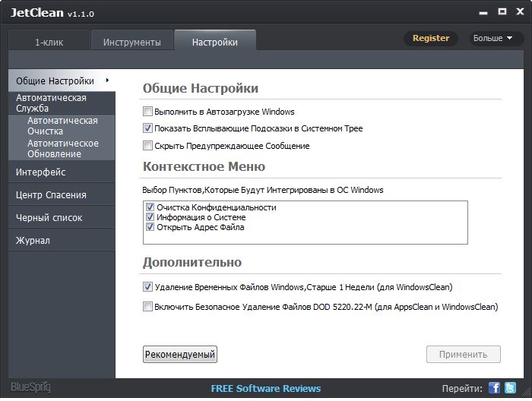Click the BlueSprig logo
This screenshot has width=532, height=401.
coord(30,388)
